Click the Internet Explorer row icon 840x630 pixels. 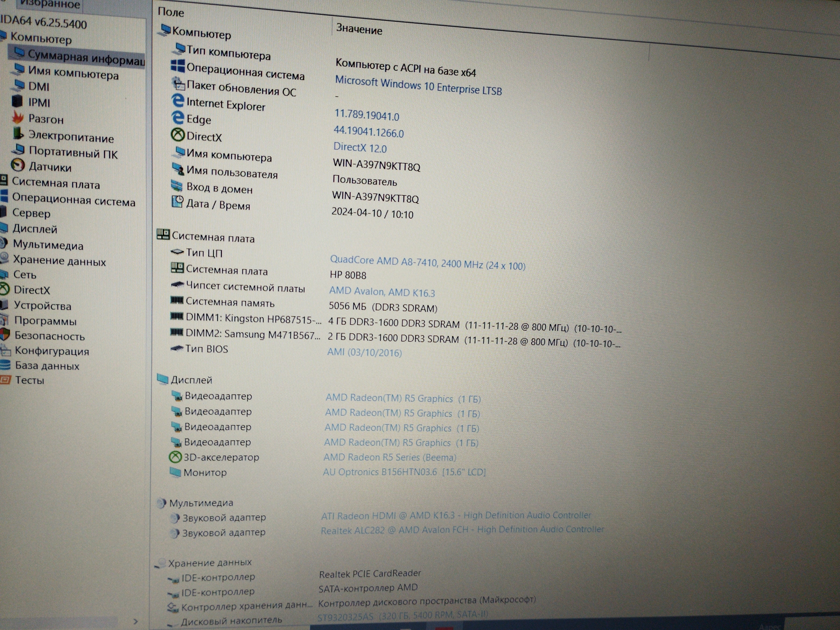click(177, 101)
